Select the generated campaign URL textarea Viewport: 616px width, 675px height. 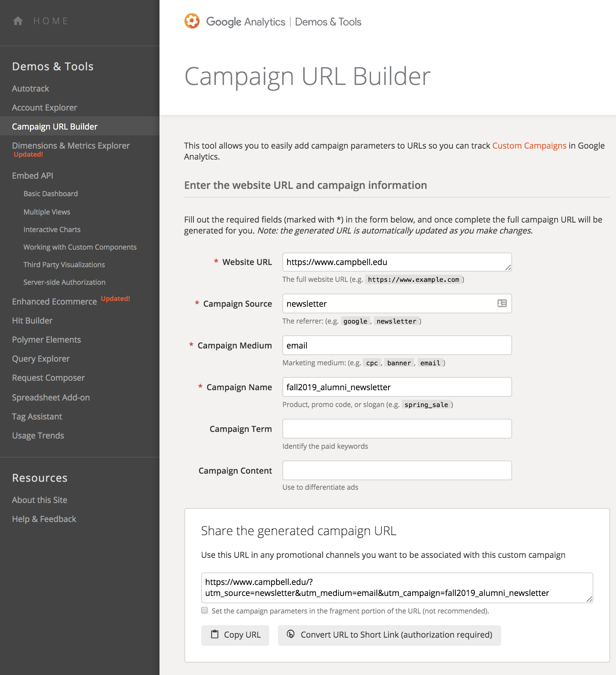[x=397, y=588]
